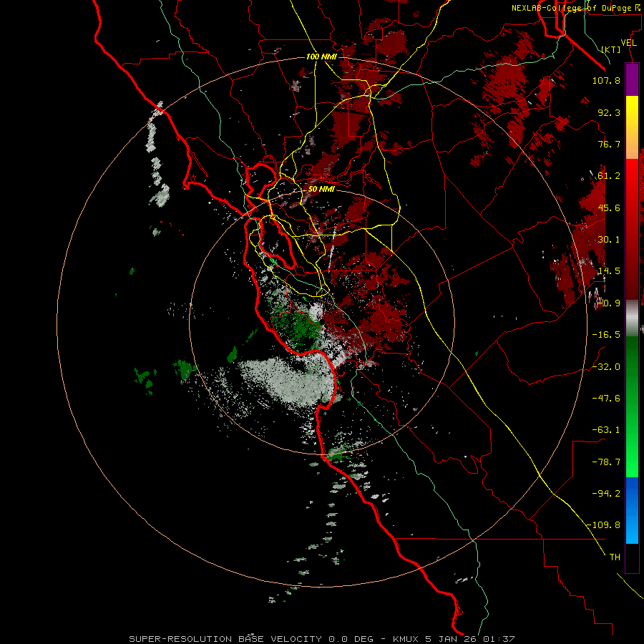This screenshot has width=644, height=644.
Task: Click the yellow segment of the color bar
Action: coord(632,112)
